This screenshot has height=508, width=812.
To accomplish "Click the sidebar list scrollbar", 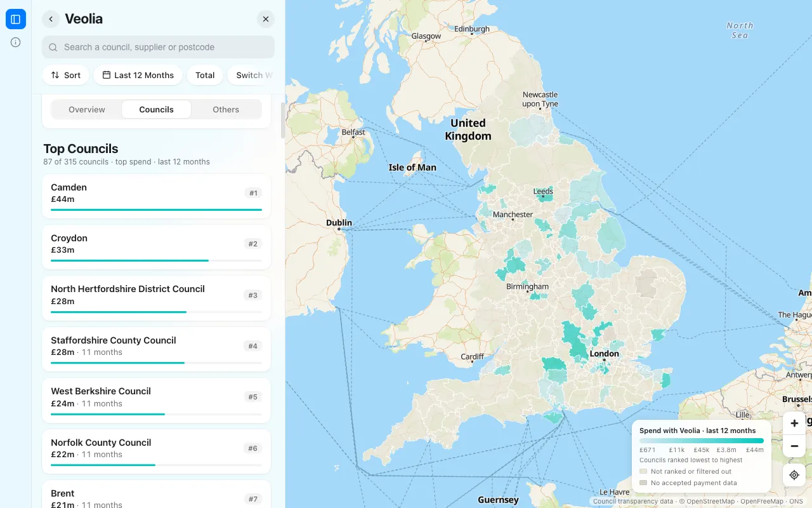I will coord(283,121).
